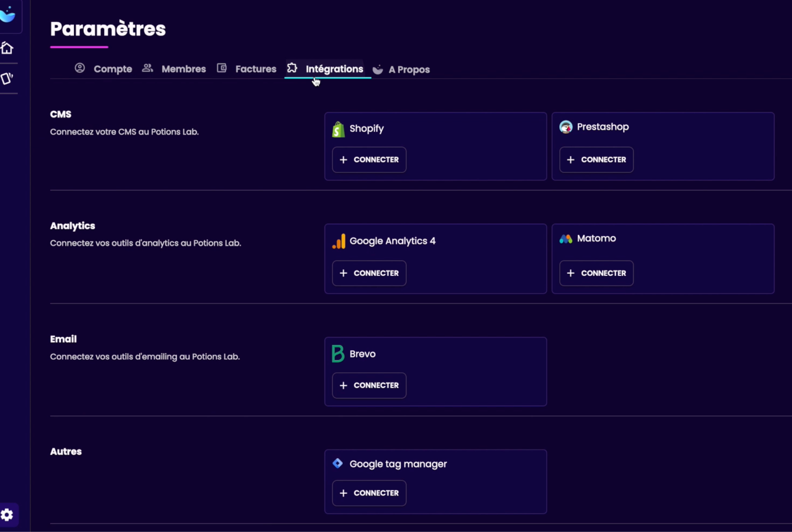Open the Factures tab
The width and height of the screenshot is (792, 532).
click(247, 69)
